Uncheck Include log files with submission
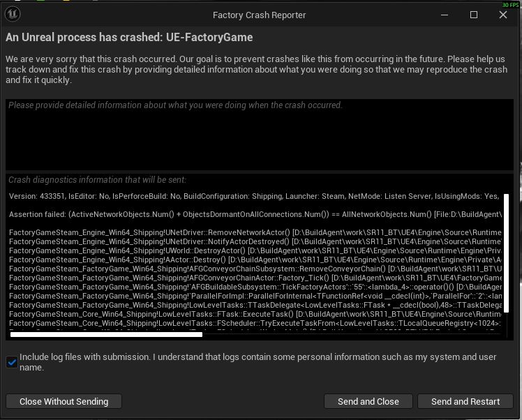The image size is (522, 420). coord(12,362)
